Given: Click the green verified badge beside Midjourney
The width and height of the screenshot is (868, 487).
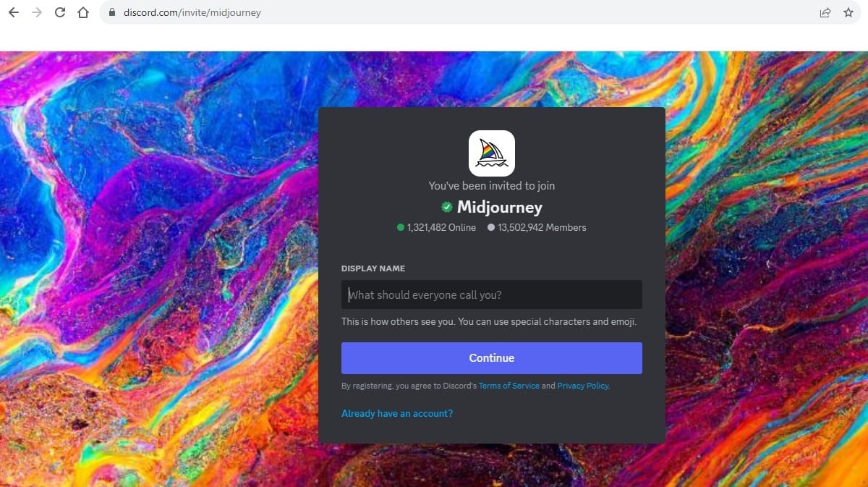Looking at the screenshot, I should (447, 208).
